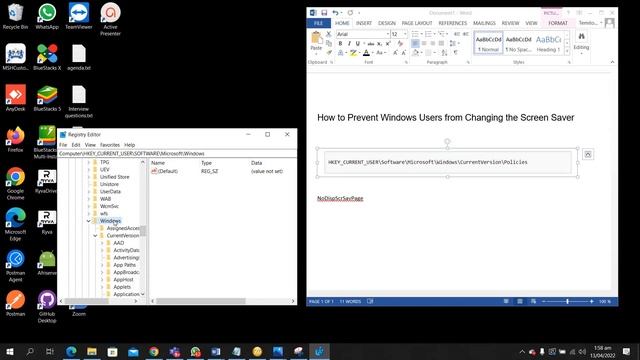Image resolution: width=640 pixels, height=360 pixels.
Task: Open the FILE tab in Word
Action: tap(318, 23)
